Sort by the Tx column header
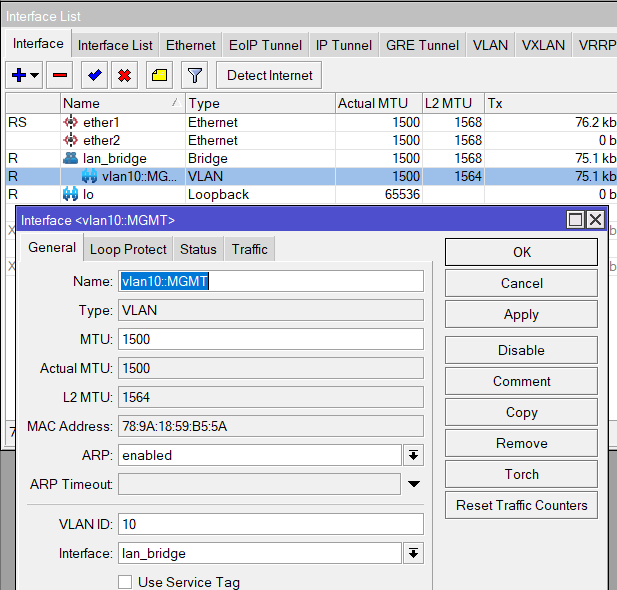 (x=550, y=104)
